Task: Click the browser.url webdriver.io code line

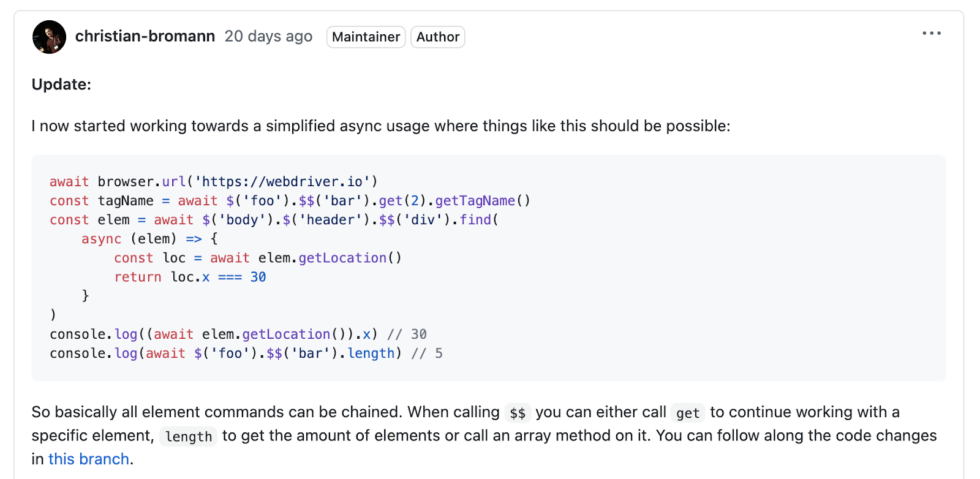Action: [x=213, y=182]
